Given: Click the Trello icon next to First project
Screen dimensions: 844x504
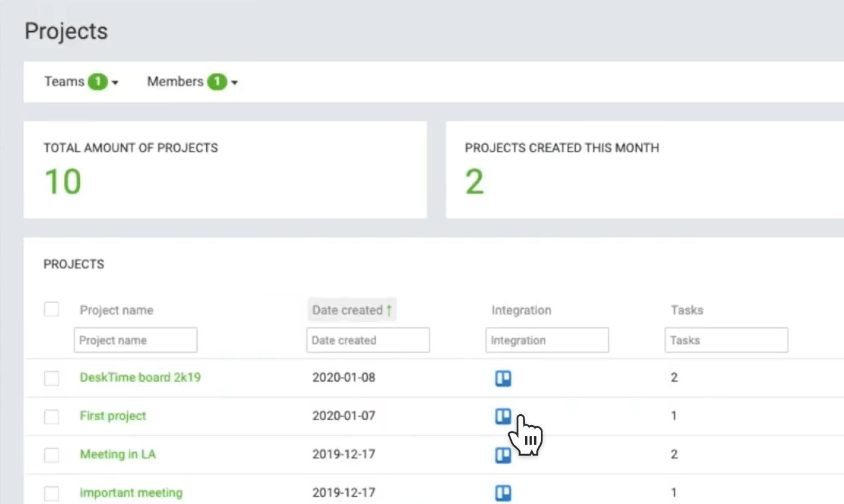Looking at the screenshot, I should (x=503, y=417).
